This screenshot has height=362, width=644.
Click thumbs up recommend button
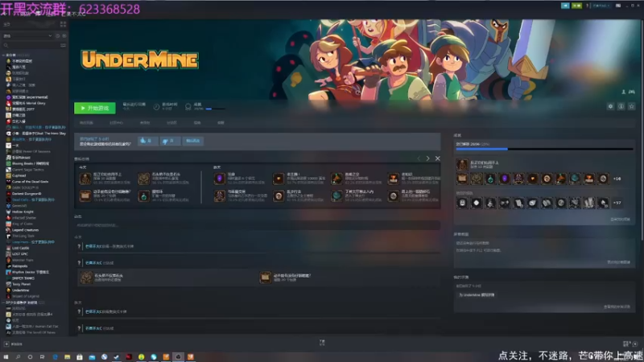pyautogui.click(x=147, y=141)
